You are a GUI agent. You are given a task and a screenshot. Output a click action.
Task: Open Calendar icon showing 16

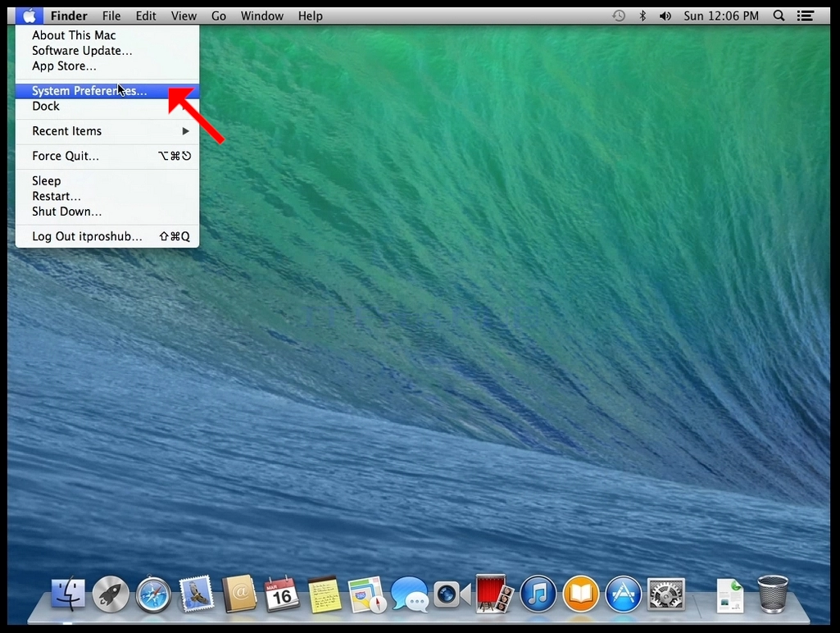pyautogui.click(x=282, y=594)
